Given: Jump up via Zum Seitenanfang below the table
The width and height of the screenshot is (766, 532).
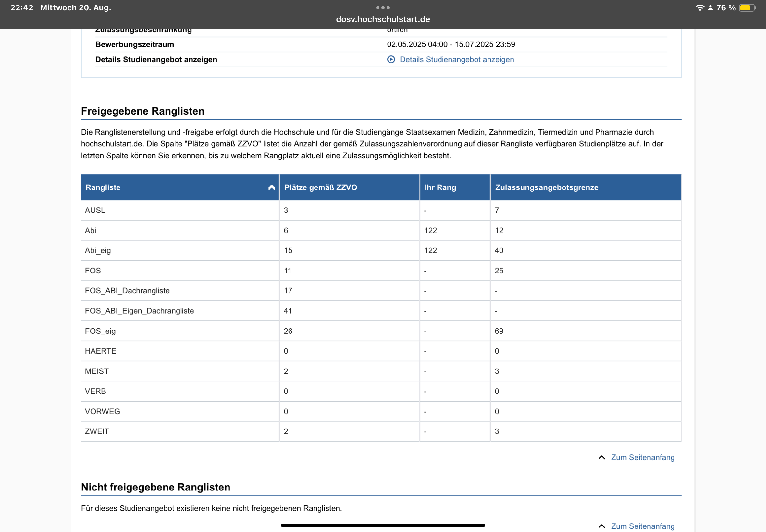Looking at the screenshot, I should pos(643,457).
